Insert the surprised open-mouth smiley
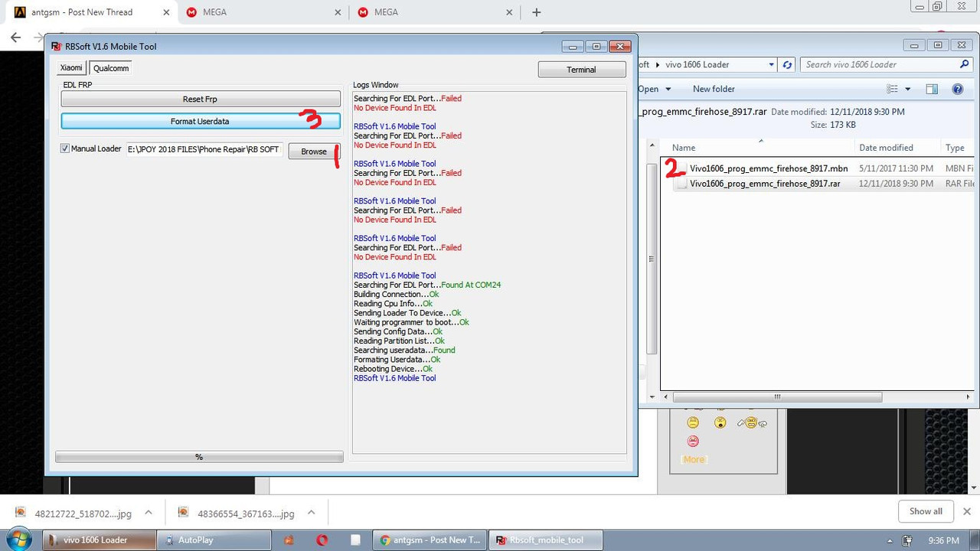 (720, 422)
